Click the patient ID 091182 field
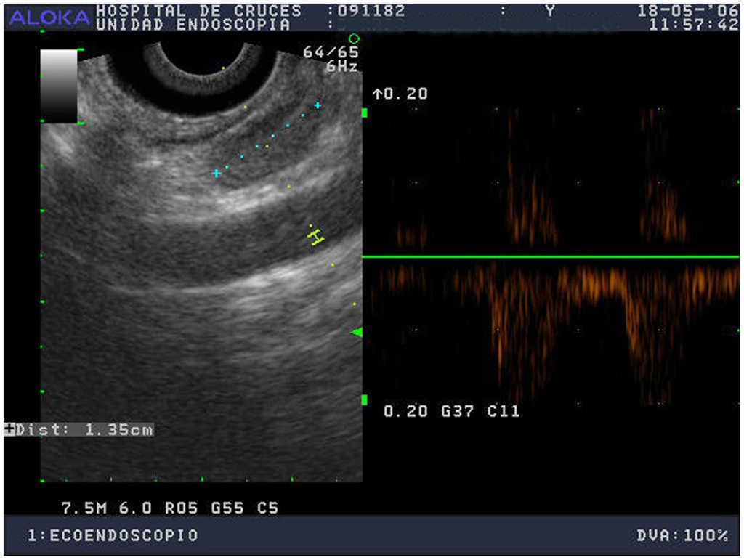Screen dimensions: 744x560 point(355,11)
